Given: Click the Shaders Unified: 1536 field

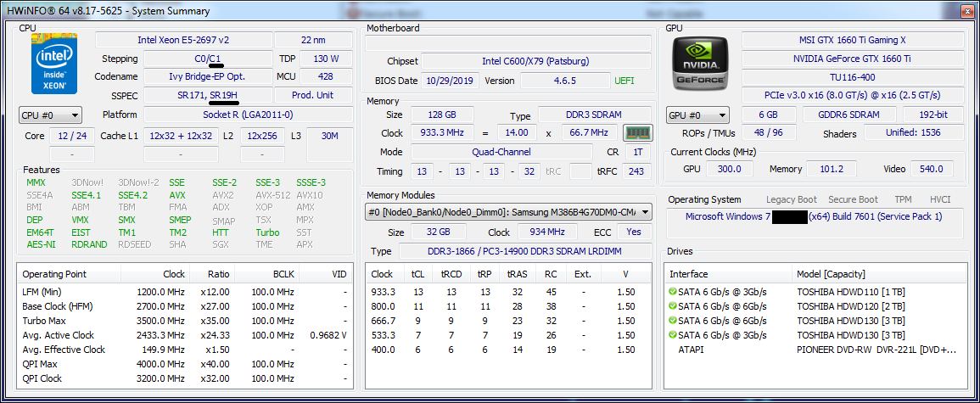Looking at the screenshot, I should tap(914, 132).
